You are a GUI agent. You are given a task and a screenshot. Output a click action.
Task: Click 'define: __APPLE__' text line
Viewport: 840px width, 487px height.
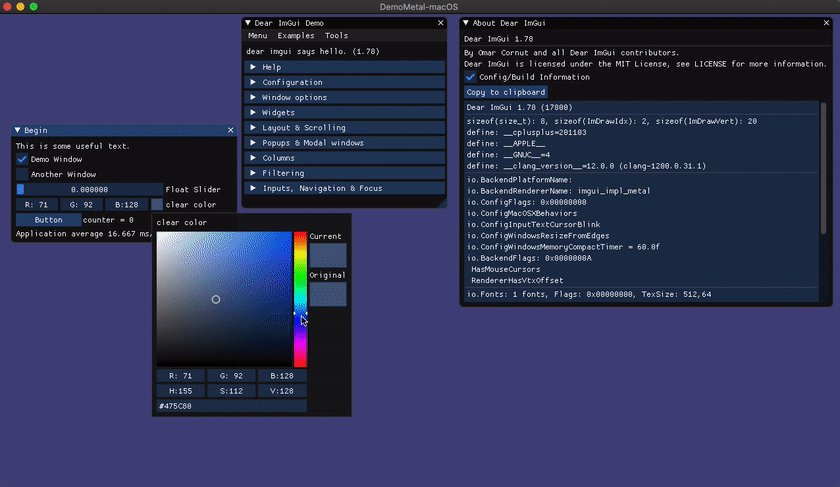point(506,144)
